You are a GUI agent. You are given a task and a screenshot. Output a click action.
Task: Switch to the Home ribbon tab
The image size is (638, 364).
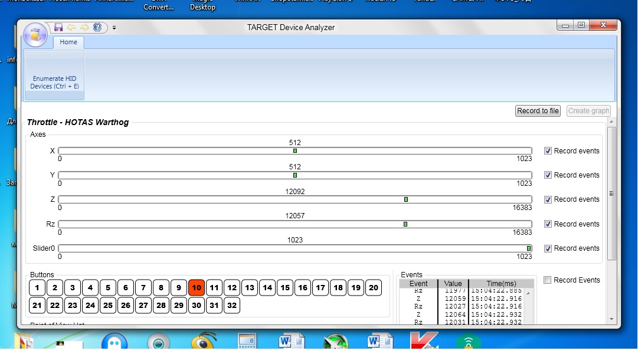coord(68,42)
